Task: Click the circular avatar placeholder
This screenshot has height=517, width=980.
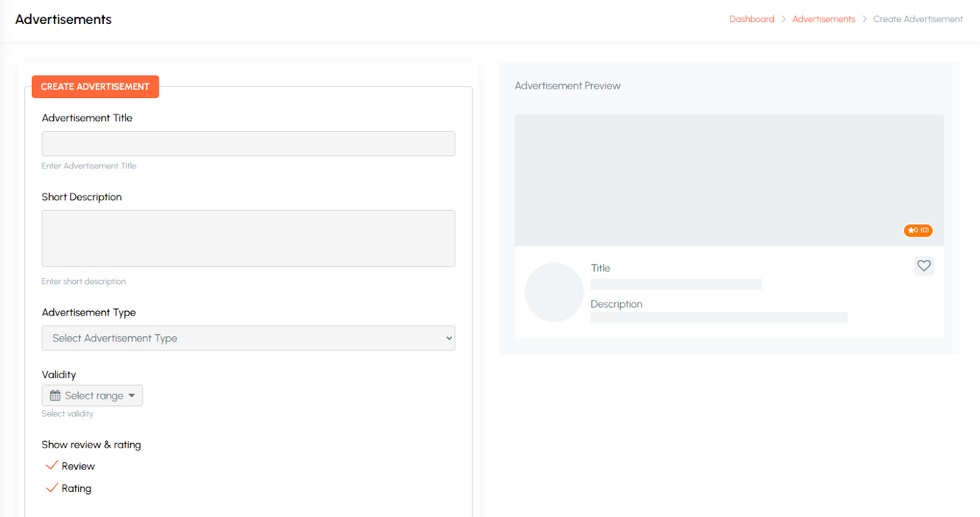Action: tap(554, 292)
